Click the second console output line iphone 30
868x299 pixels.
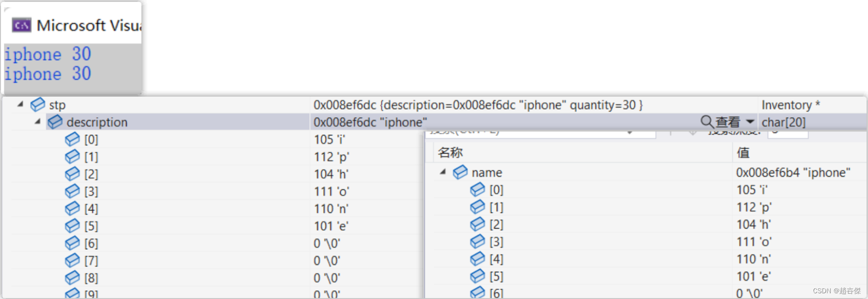point(48,74)
